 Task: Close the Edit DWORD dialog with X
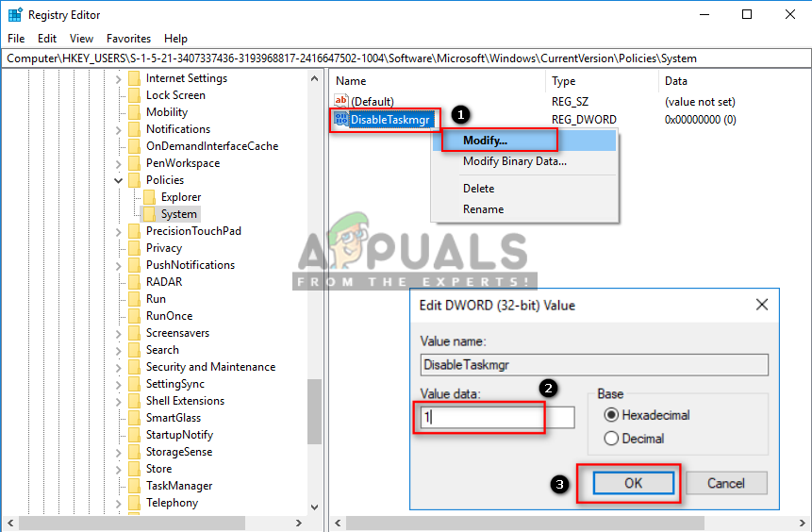pos(762,305)
